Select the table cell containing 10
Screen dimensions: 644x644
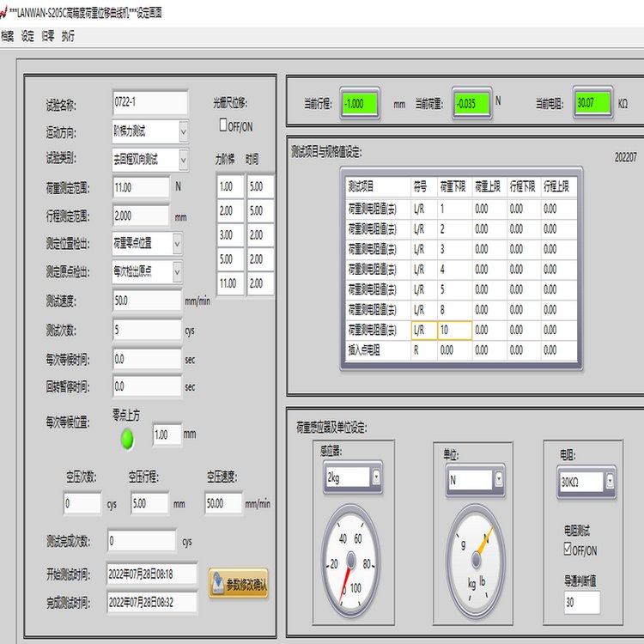coord(454,331)
